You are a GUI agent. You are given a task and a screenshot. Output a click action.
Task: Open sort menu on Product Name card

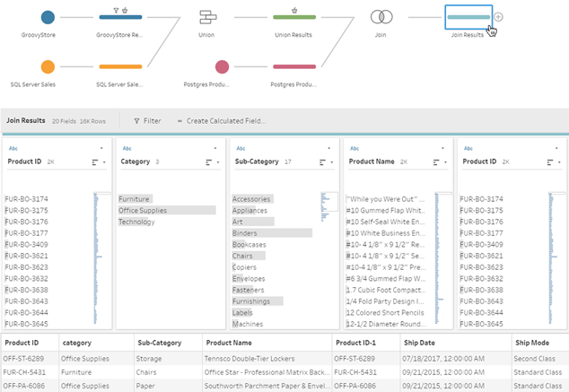pos(440,162)
